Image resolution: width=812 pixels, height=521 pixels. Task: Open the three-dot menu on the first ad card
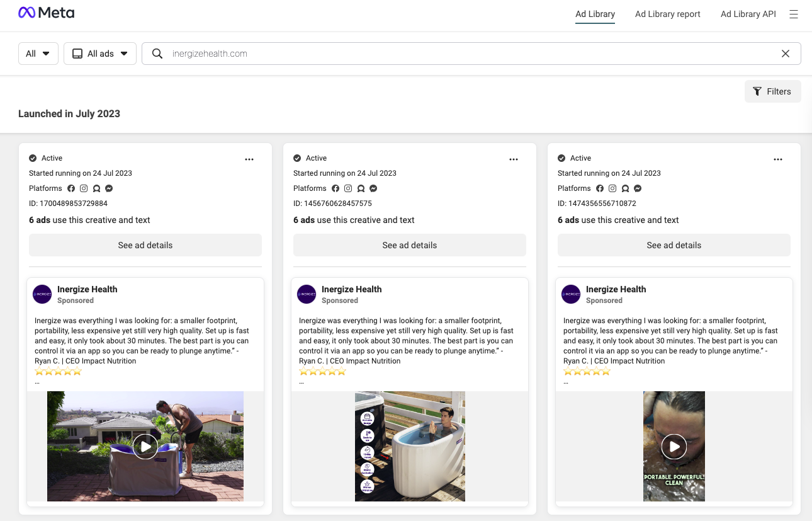click(x=249, y=159)
